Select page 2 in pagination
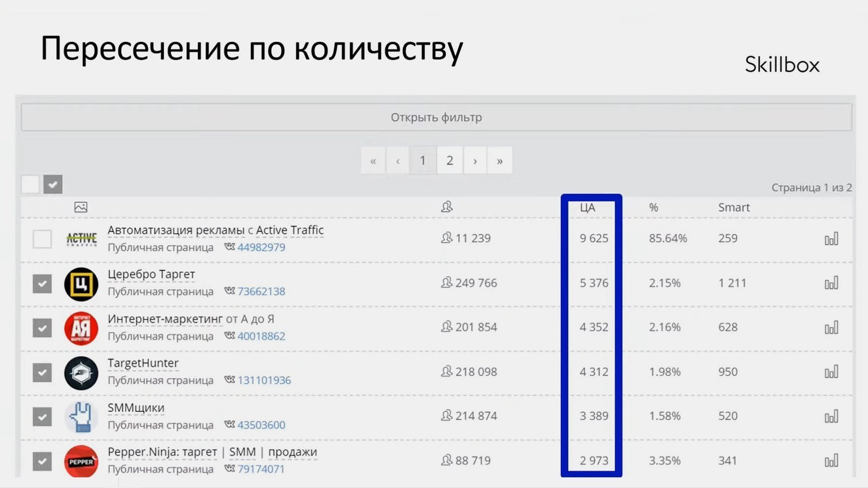This screenshot has width=868, height=488. pos(450,161)
